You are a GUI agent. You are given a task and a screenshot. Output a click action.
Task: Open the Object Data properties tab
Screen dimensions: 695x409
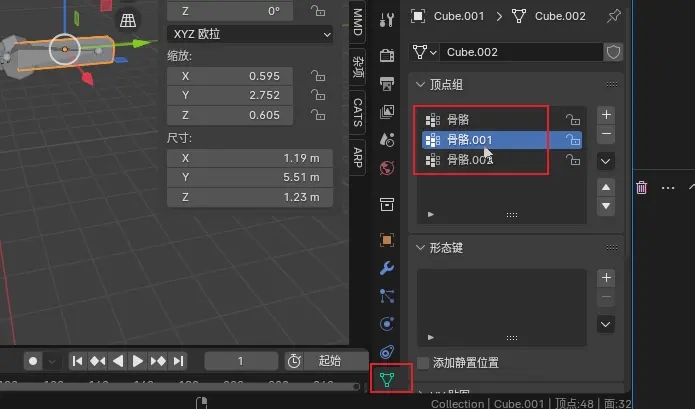(387, 380)
